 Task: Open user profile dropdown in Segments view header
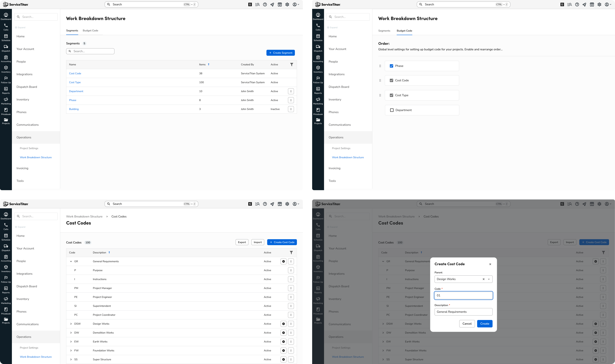point(296,4)
